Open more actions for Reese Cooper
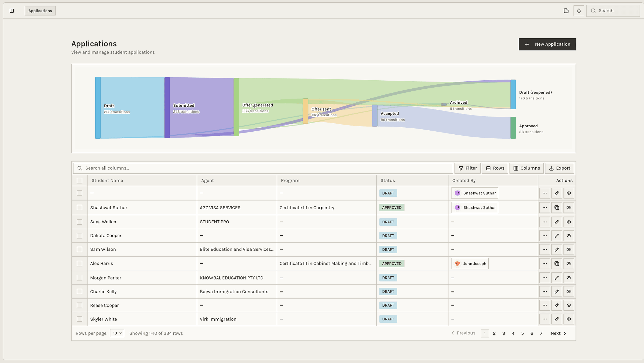The width and height of the screenshot is (644, 363). click(544, 305)
